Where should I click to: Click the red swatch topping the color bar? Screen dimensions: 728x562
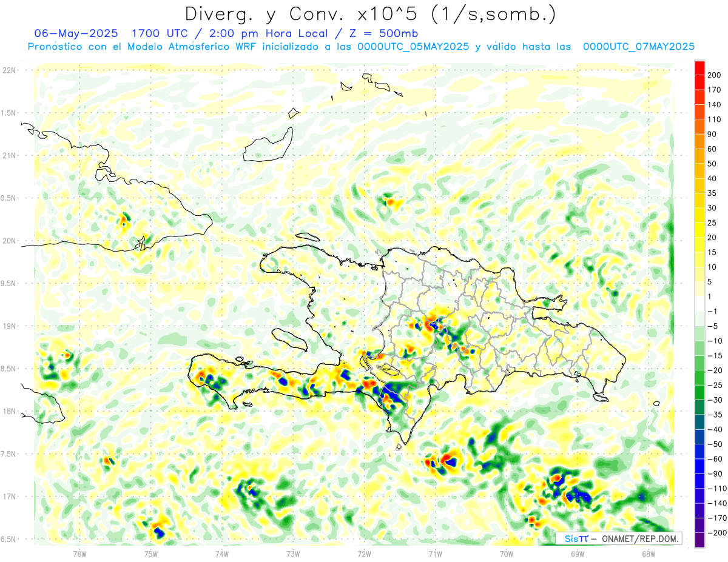pos(699,67)
